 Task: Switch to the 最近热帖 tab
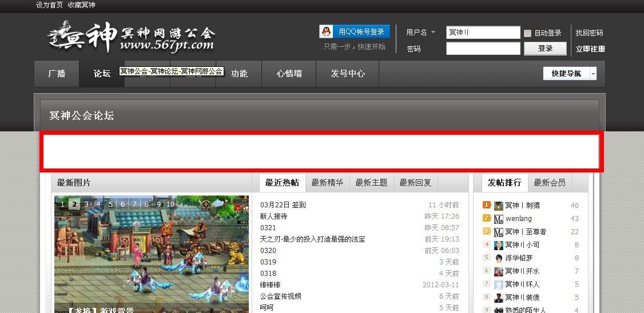[282, 183]
